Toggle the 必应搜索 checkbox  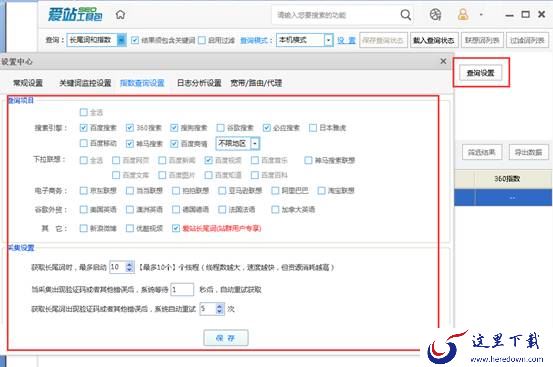[x=267, y=128]
